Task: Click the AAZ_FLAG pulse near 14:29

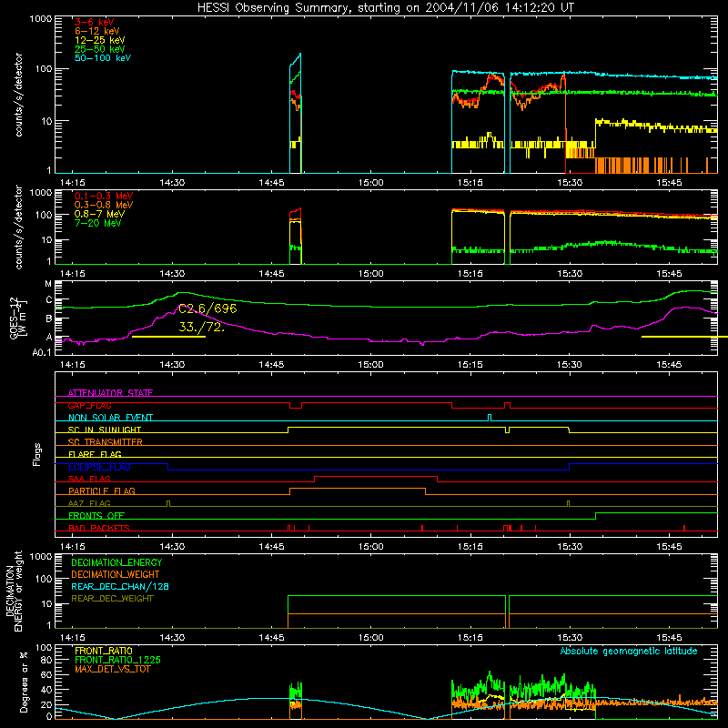Action: click(168, 503)
